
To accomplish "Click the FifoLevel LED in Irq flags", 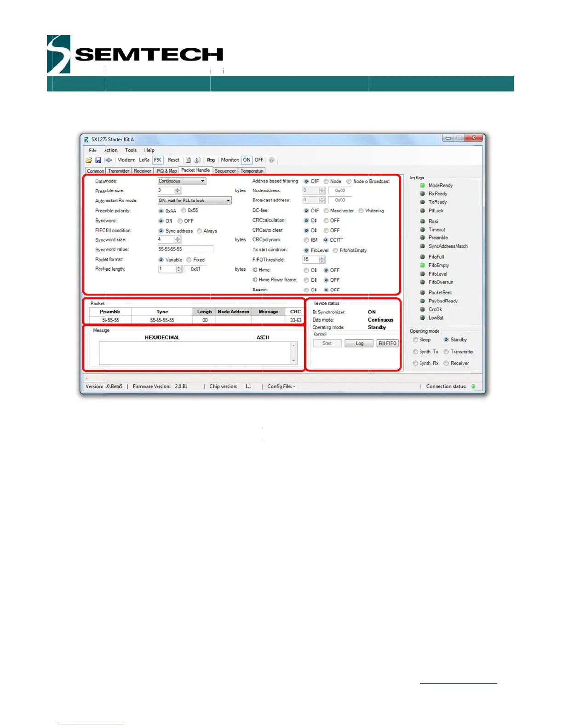I will pos(422,274).
